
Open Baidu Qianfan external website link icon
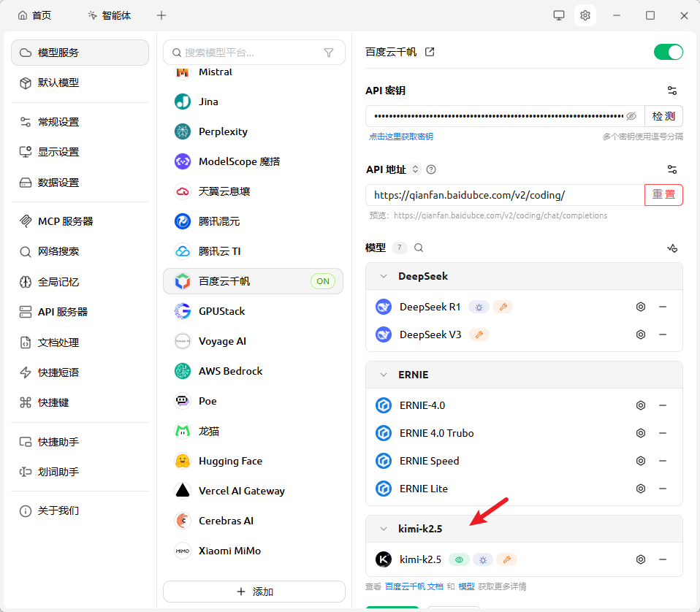click(x=430, y=52)
